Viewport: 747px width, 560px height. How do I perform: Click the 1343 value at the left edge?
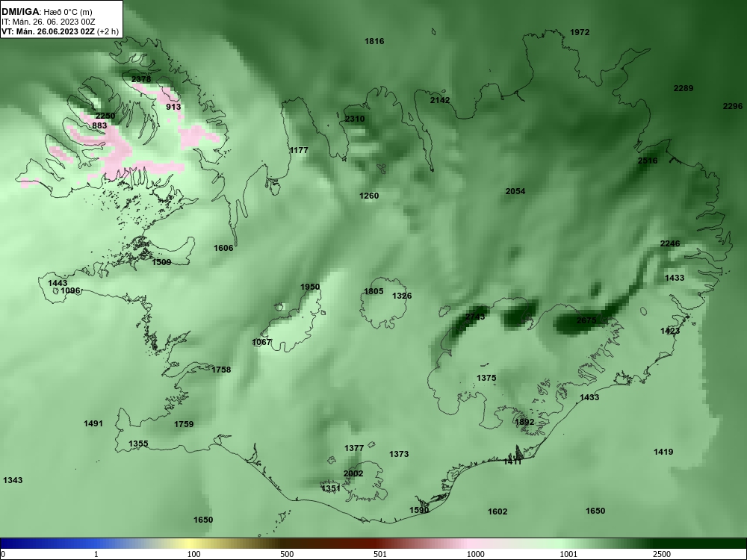[x=13, y=480]
